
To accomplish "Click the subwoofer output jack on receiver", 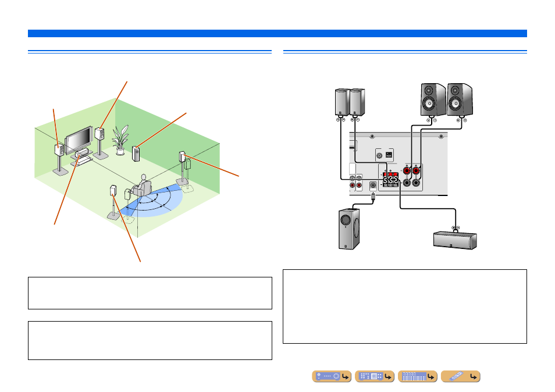I will (x=373, y=186).
